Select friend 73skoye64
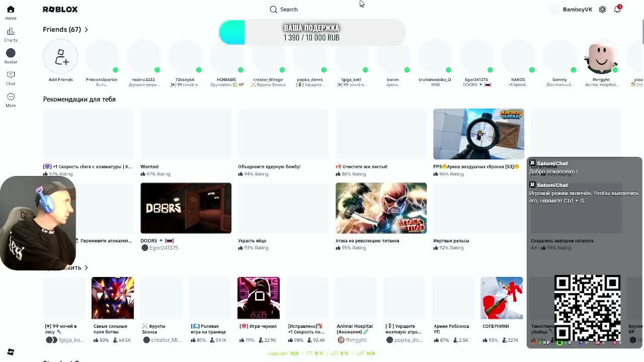Image resolution: width=644 pixels, height=362 pixels. (x=185, y=57)
